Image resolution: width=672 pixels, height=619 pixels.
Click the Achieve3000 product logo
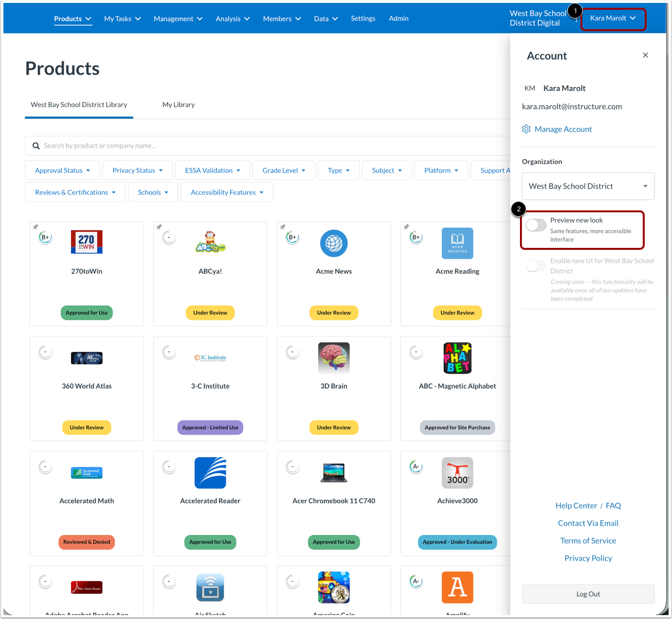click(x=458, y=473)
